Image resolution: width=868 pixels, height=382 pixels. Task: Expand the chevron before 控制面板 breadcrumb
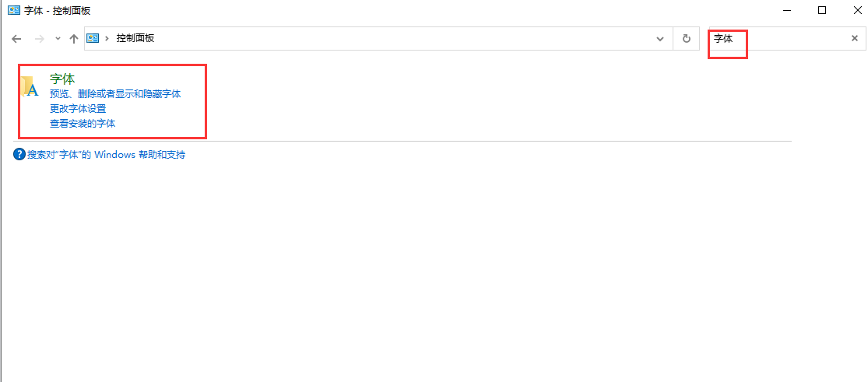[107, 39]
